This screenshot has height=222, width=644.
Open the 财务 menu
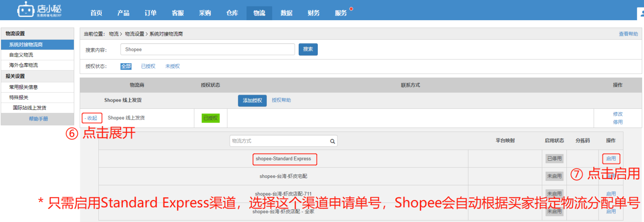coord(314,13)
